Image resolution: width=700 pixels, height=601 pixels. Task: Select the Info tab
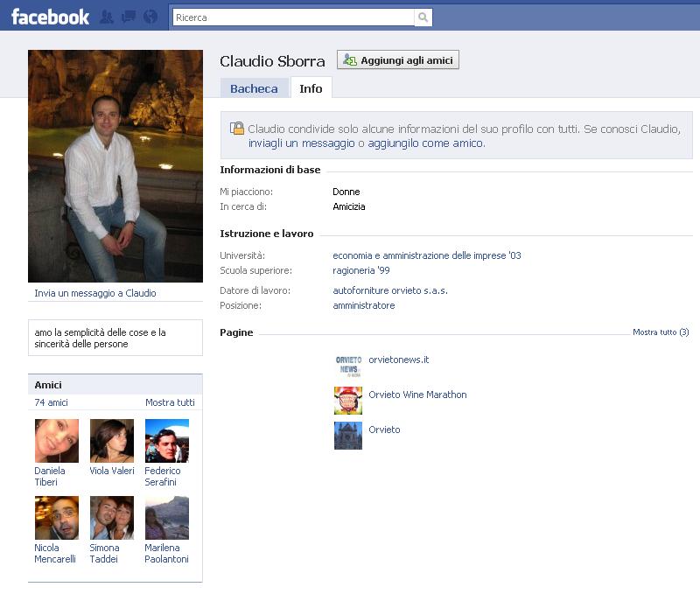[x=311, y=88]
